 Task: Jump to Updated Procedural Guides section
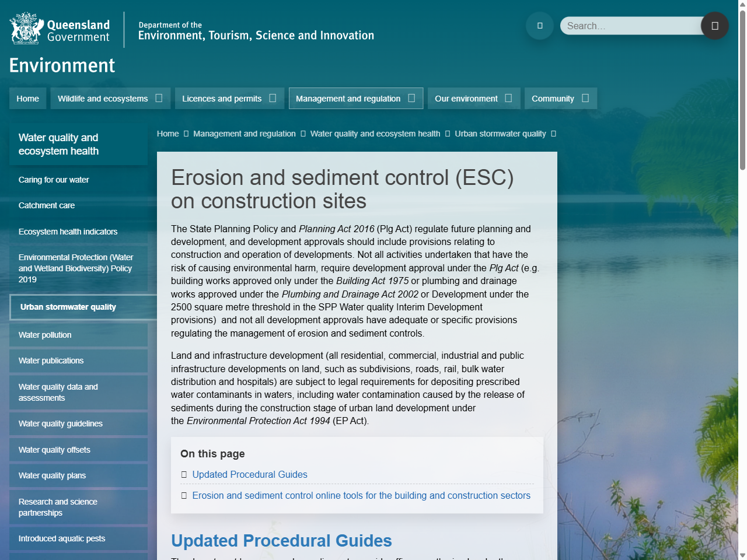coord(250,474)
